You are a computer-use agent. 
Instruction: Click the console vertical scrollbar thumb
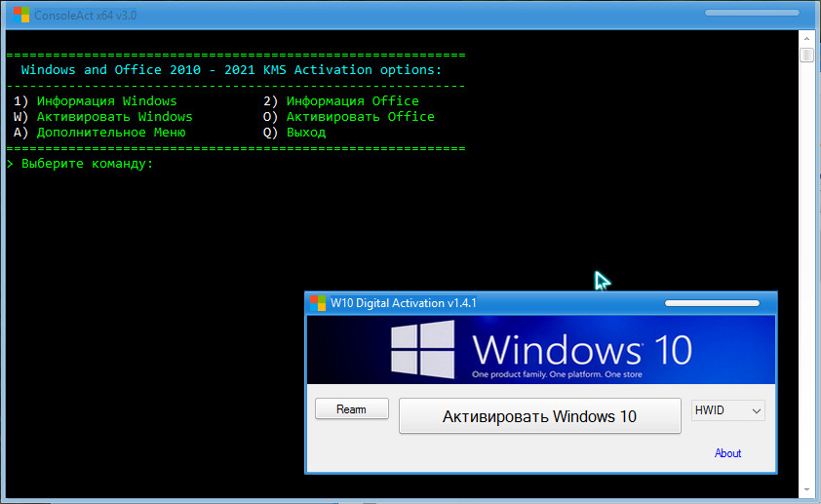(x=806, y=56)
